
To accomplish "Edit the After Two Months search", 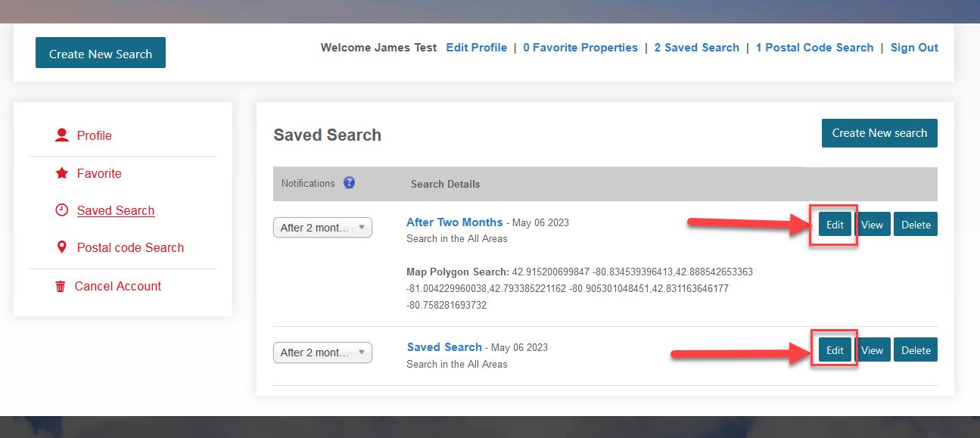I will [835, 225].
